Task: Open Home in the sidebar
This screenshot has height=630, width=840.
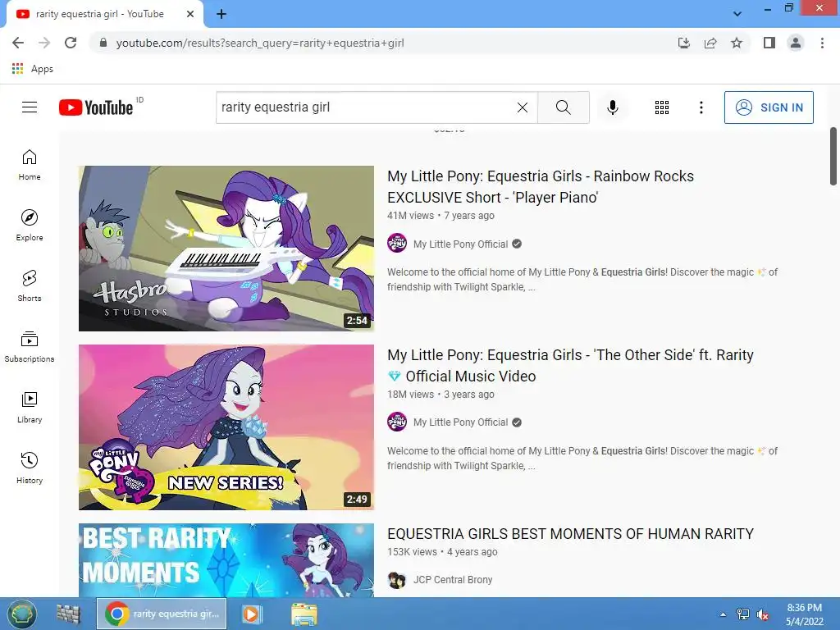Action: 30,165
